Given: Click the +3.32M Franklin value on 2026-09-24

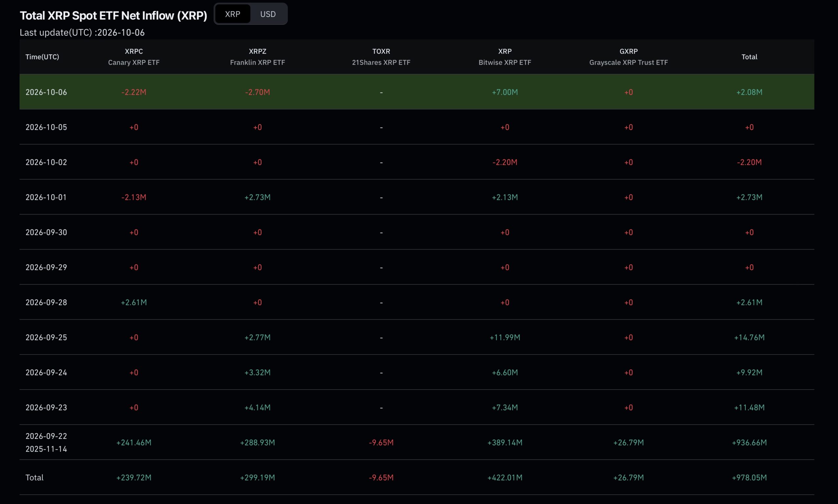Looking at the screenshot, I should [257, 372].
